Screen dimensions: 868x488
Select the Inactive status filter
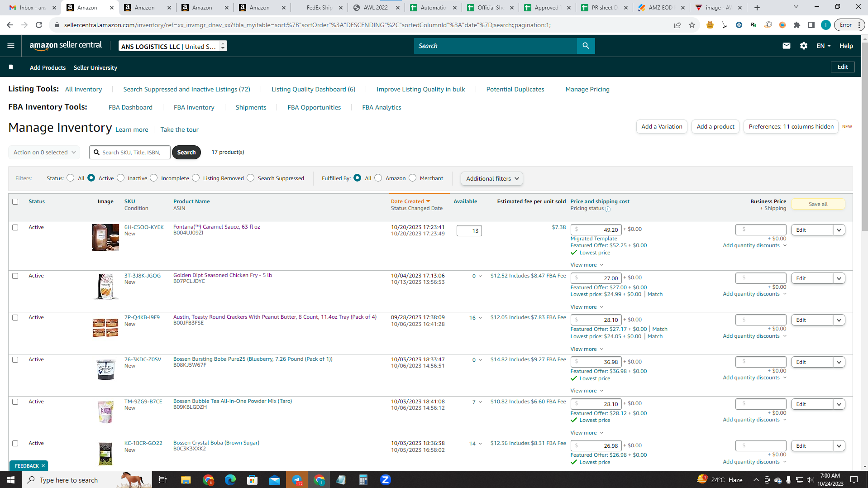[x=120, y=178]
